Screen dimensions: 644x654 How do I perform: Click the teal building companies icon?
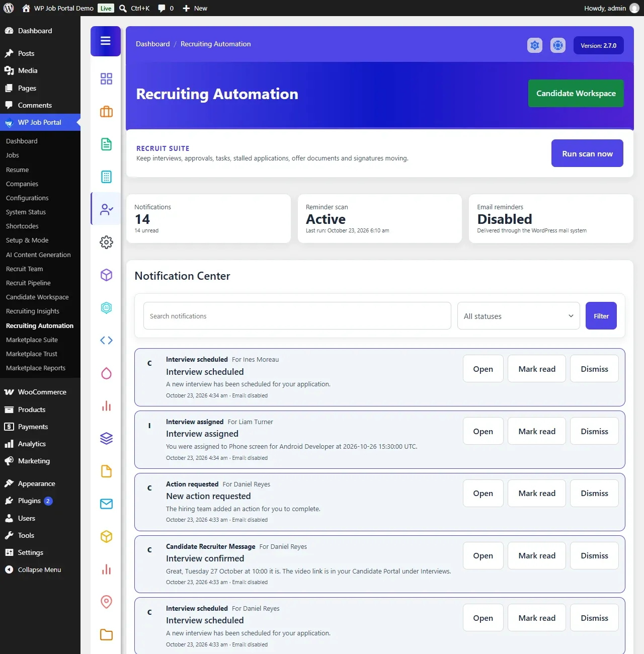pos(106,177)
